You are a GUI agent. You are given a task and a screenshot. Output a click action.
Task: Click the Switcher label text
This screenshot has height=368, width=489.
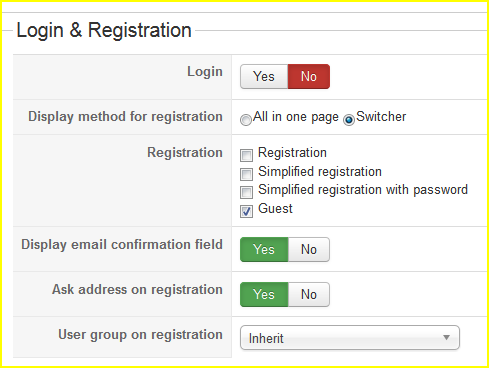point(381,117)
